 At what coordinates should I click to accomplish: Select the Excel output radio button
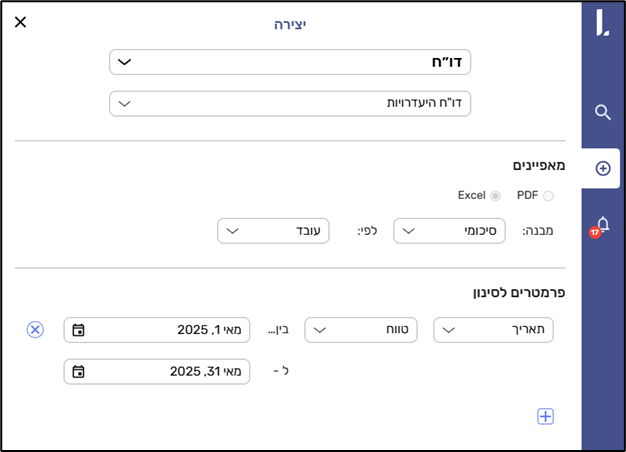(495, 196)
